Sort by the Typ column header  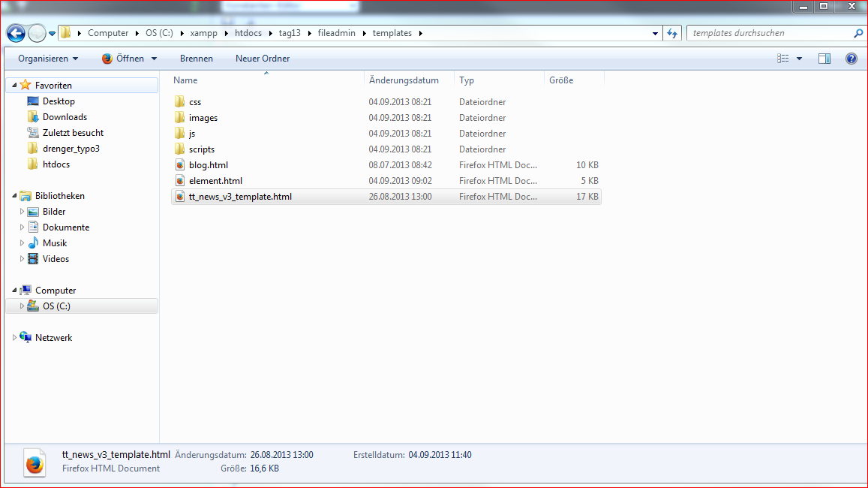click(500, 80)
